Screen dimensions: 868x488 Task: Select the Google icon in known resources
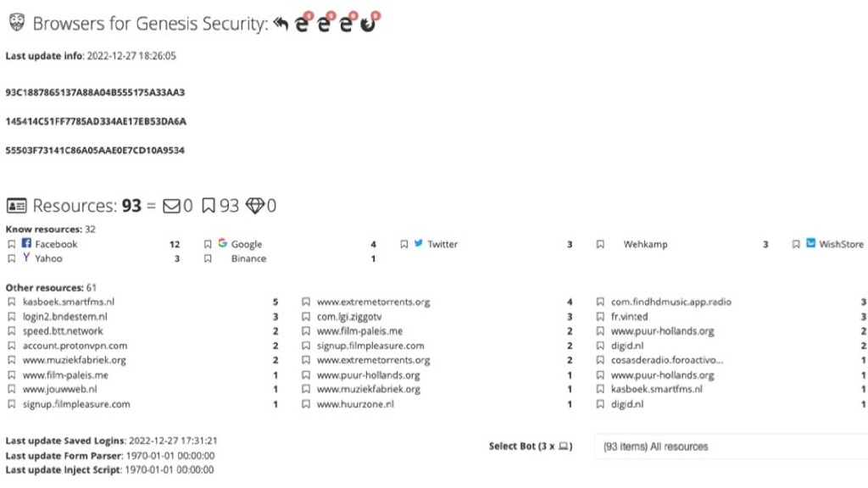[222, 244]
